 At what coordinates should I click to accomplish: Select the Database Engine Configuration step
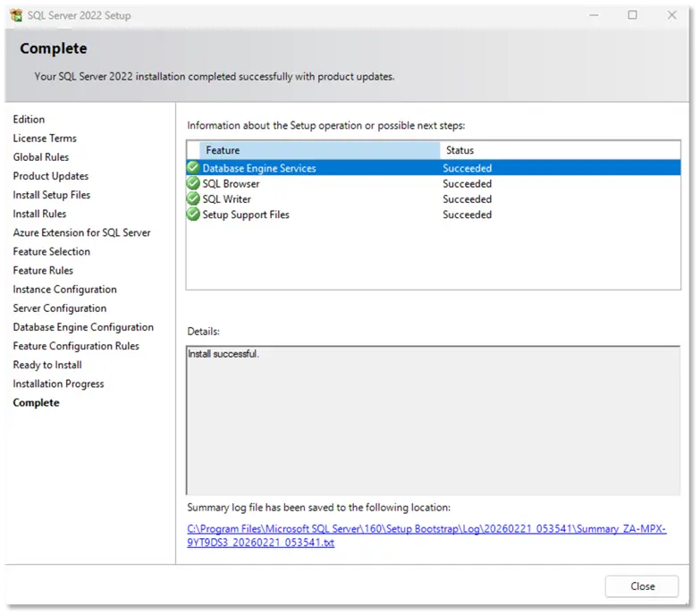point(83,327)
